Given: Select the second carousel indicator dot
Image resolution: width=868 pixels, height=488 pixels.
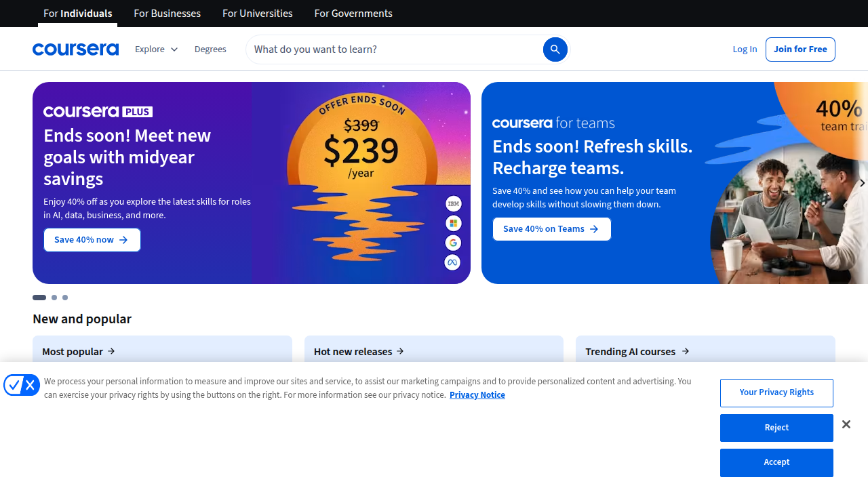Looking at the screenshot, I should pos(54,298).
